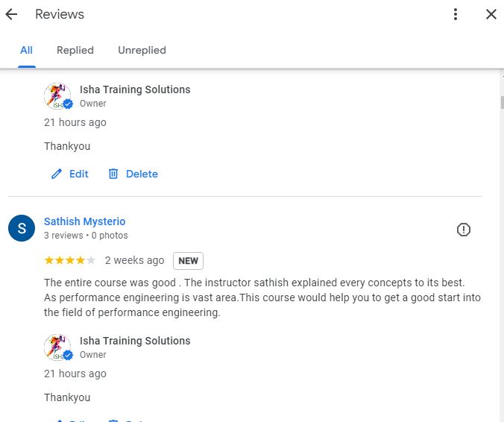
Task: Switch to the Replied tab
Action: click(x=75, y=50)
